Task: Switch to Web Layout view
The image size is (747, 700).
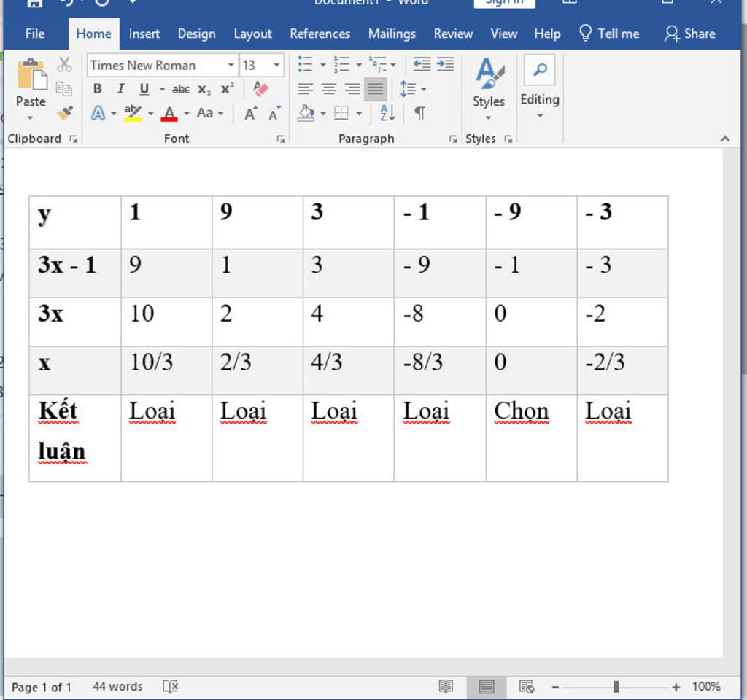Action: coord(527,686)
